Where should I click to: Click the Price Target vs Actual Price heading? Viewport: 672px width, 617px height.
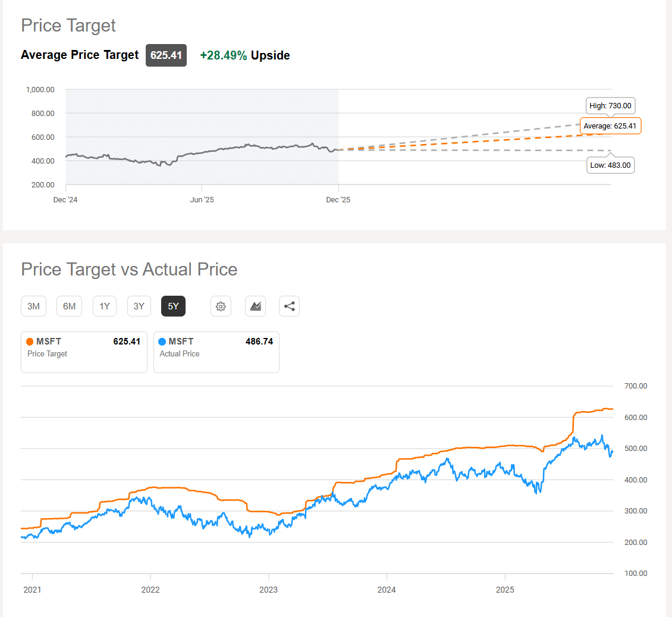(x=129, y=270)
